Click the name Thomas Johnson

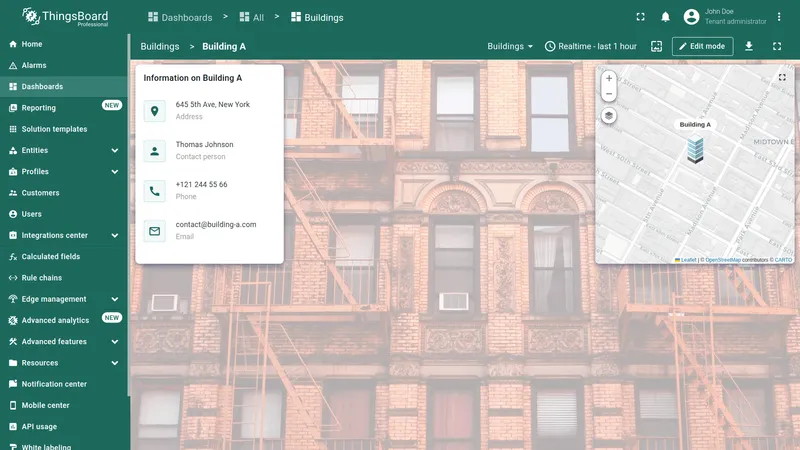point(205,144)
